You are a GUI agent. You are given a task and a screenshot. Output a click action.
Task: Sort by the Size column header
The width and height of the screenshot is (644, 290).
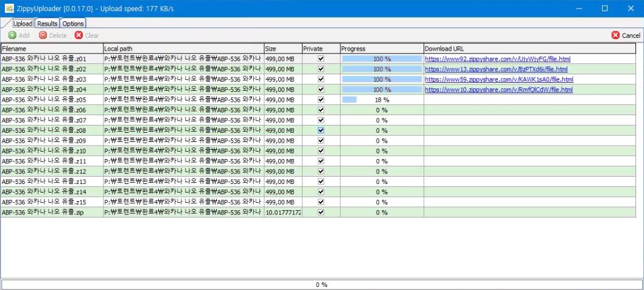[283, 49]
